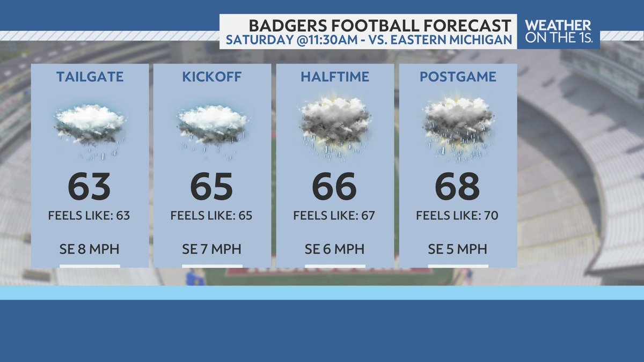Click the Halftime storm cloud icon
This screenshot has height=362, width=644.
(335, 129)
